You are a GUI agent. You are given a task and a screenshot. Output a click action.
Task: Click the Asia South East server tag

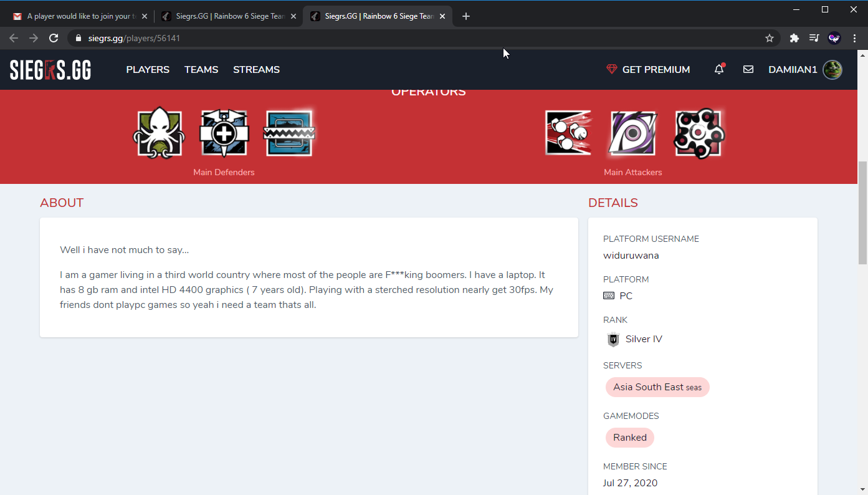[657, 387]
